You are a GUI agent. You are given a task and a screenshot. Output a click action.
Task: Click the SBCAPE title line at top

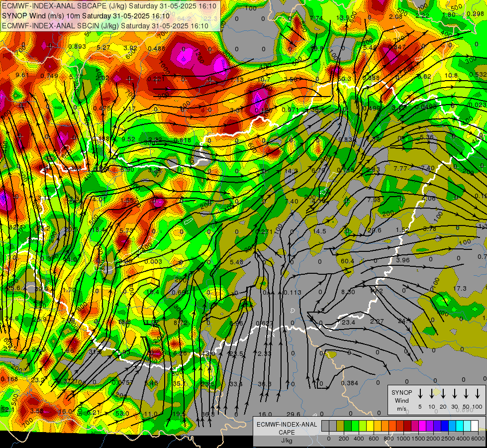[x=110, y=6]
